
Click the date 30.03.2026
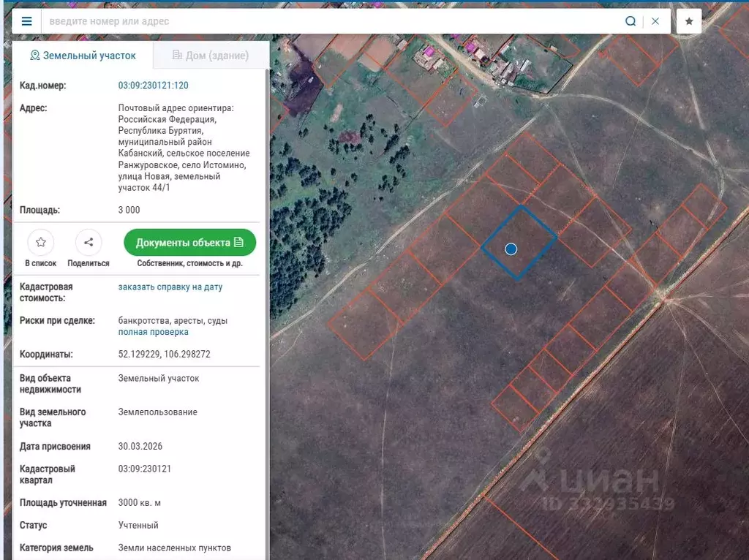click(140, 447)
